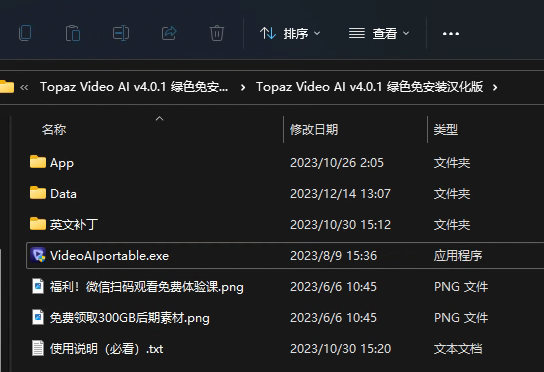Click the Paste clipboard icon
The height and width of the screenshot is (372, 544).
point(73,33)
